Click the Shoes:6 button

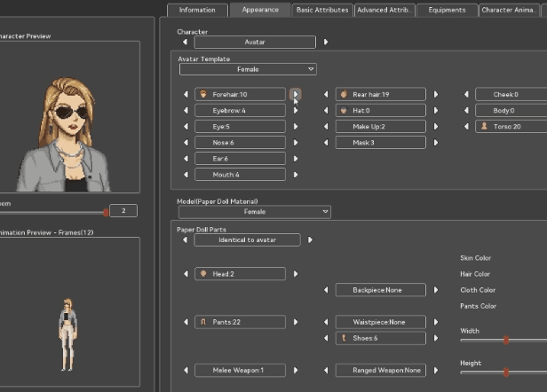pos(381,338)
